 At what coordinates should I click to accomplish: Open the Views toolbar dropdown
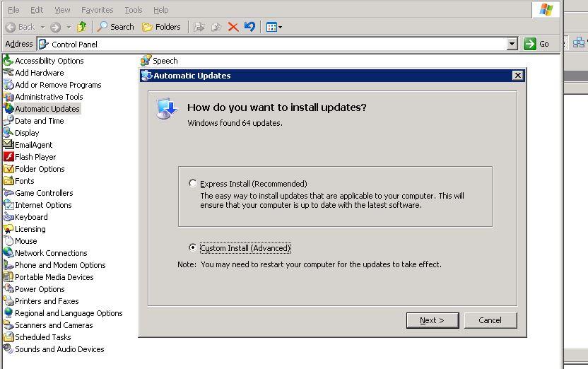click(x=280, y=27)
